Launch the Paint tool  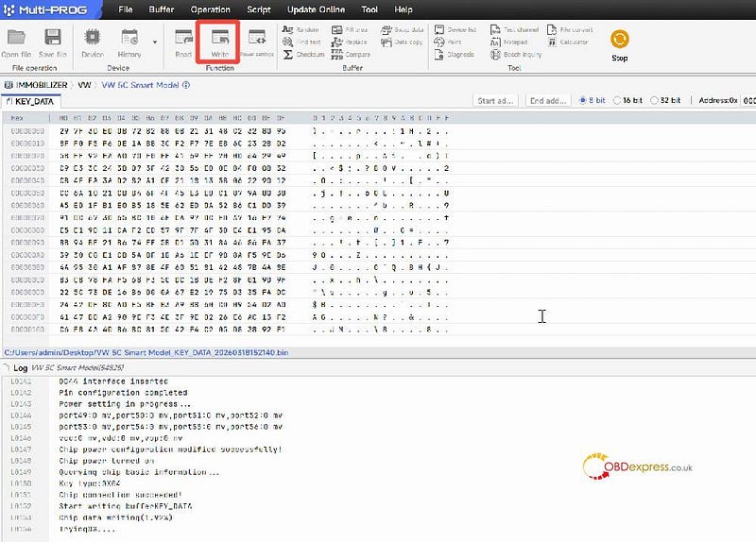(448, 42)
